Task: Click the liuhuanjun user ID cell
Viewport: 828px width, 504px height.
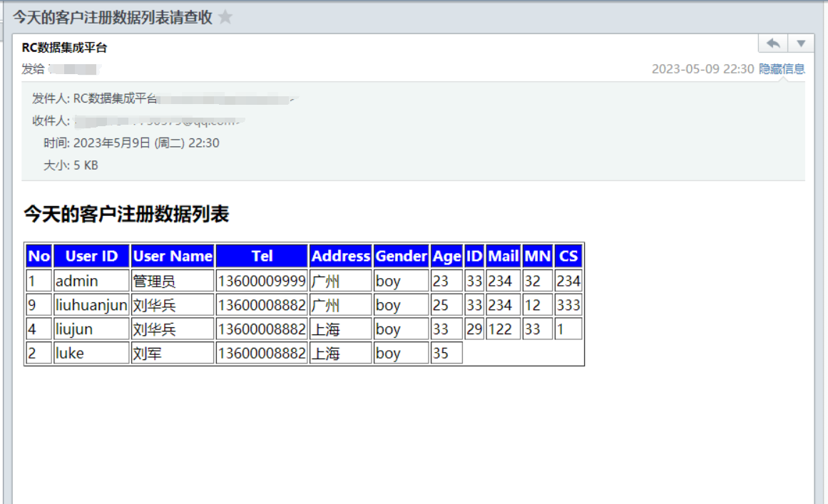Action: point(91,305)
